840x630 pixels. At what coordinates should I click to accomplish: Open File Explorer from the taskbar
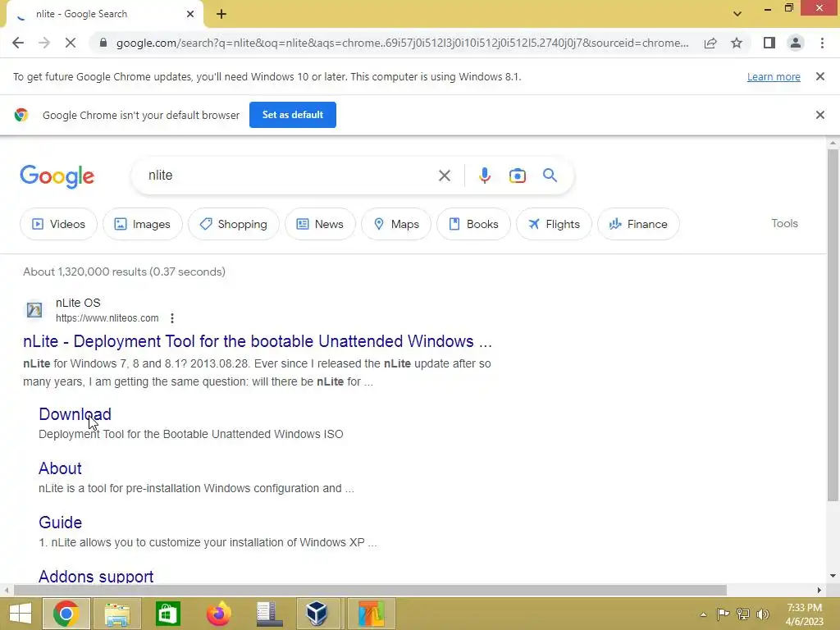coord(116,614)
